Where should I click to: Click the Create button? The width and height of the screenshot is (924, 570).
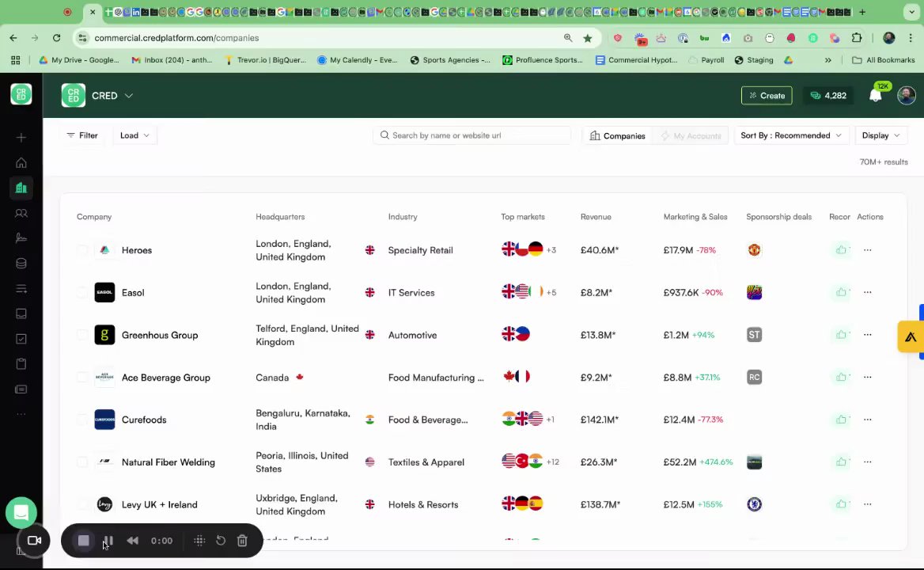pos(767,96)
